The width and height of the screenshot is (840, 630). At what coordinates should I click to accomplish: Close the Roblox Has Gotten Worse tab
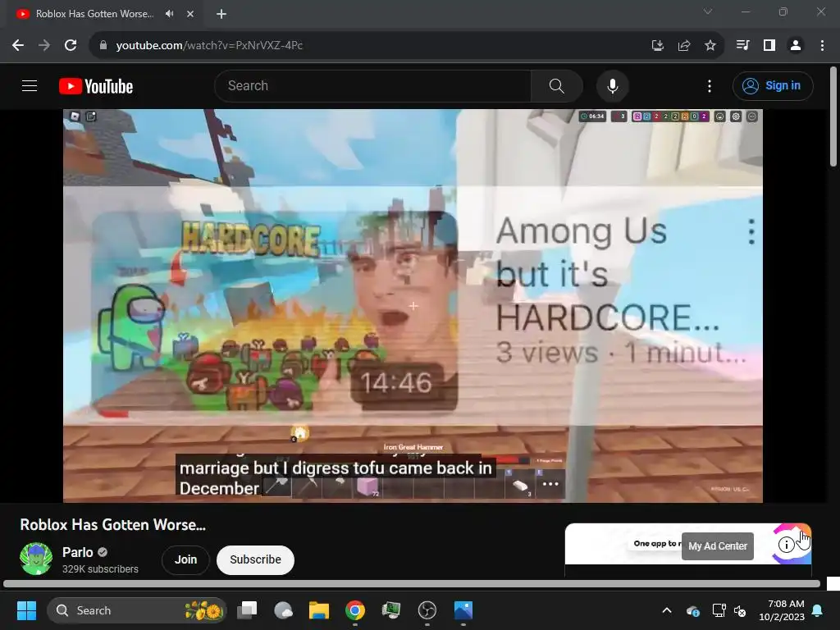[190, 14]
